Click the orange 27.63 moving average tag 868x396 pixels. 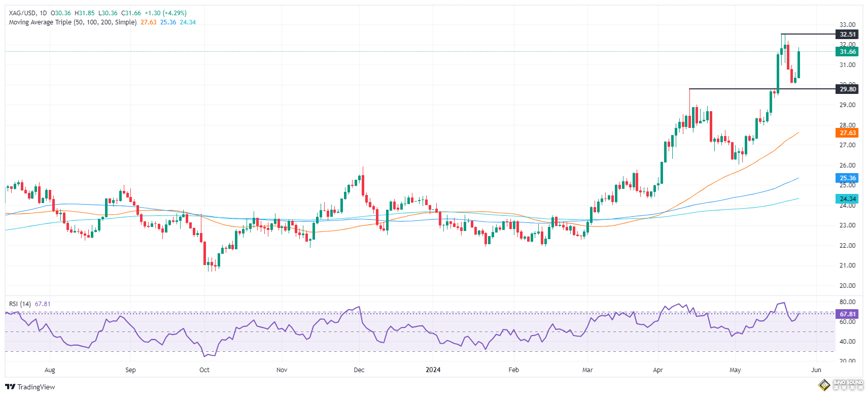point(847,133)
